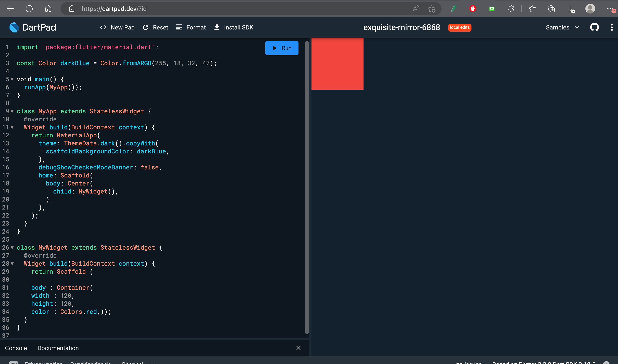Collapse class MyWidget fold triangle

coord(12,247)
